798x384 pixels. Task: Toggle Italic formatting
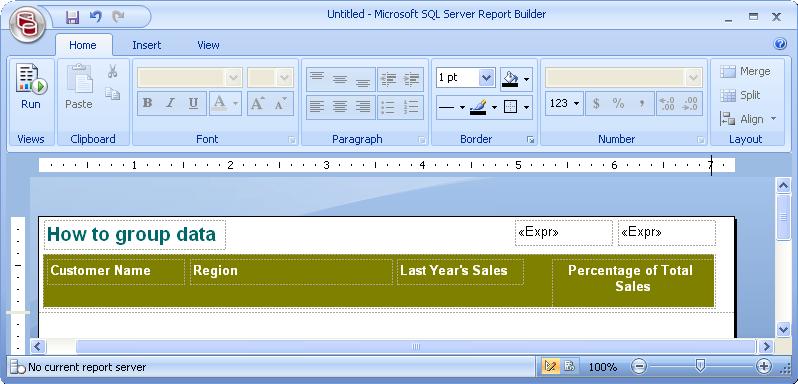point(170,103)
